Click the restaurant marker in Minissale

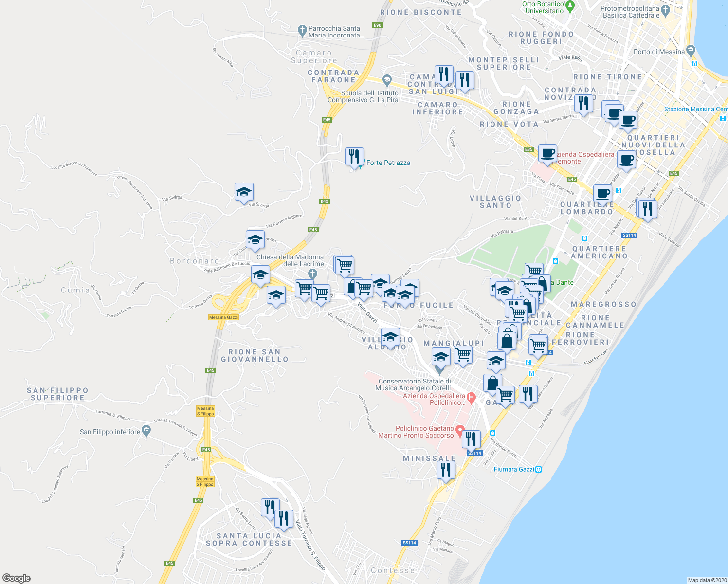(x=446, y=469)
